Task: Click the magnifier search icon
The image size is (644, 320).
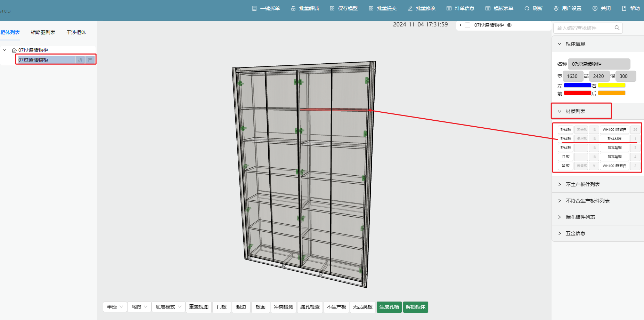Action: coord(617,28)
